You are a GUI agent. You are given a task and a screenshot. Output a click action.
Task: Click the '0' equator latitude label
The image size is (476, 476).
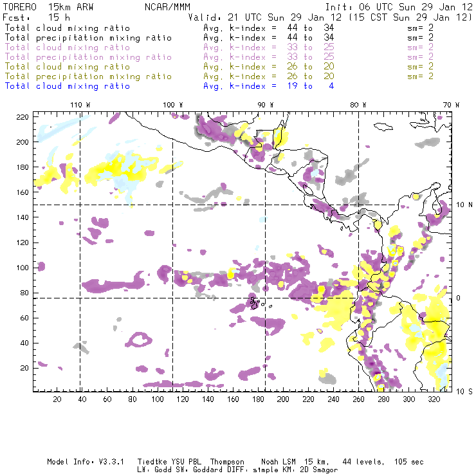coord(458,298)
